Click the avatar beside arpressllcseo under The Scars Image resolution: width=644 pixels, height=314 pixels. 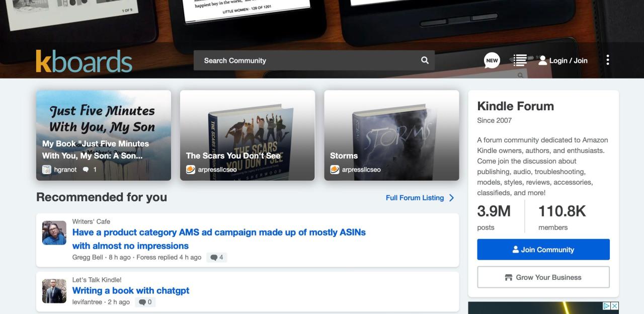[x=191, y=170]
